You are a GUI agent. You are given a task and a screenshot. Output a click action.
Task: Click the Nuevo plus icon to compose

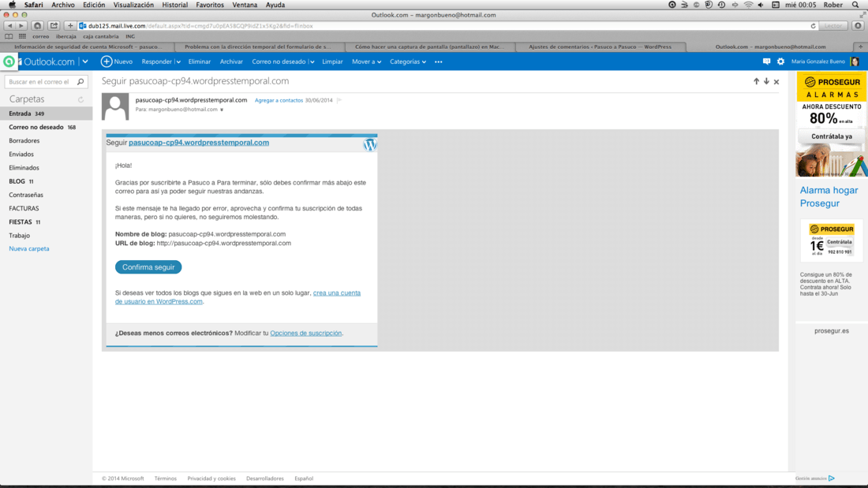point(107,61)
